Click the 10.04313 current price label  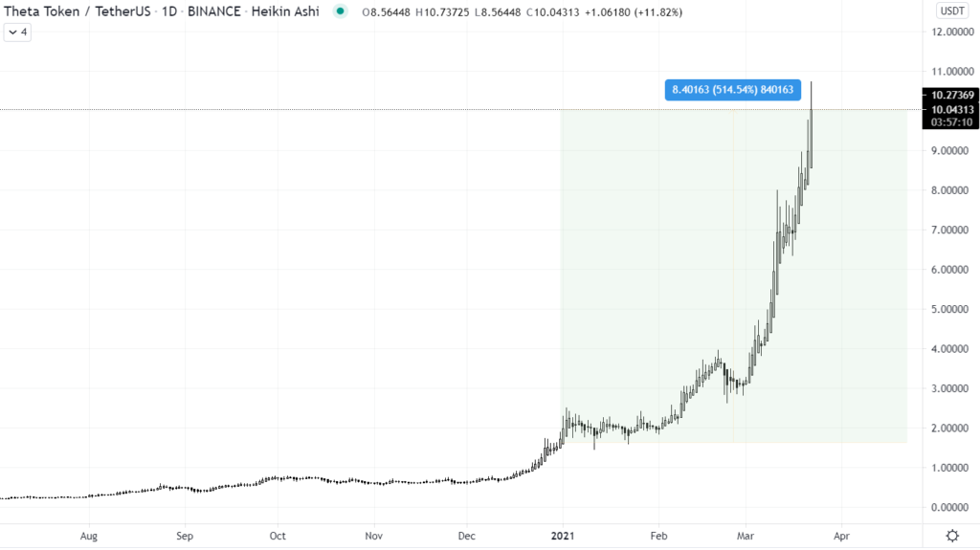point(951,109)
